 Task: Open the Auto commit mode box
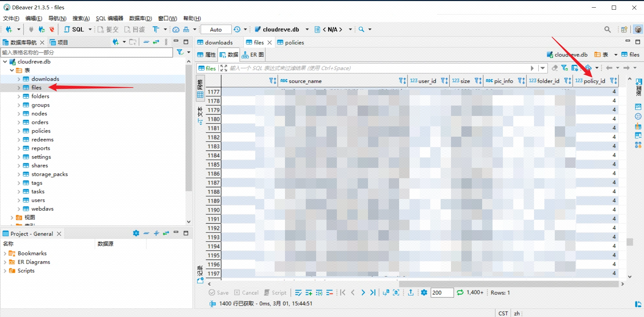(216, 29)
